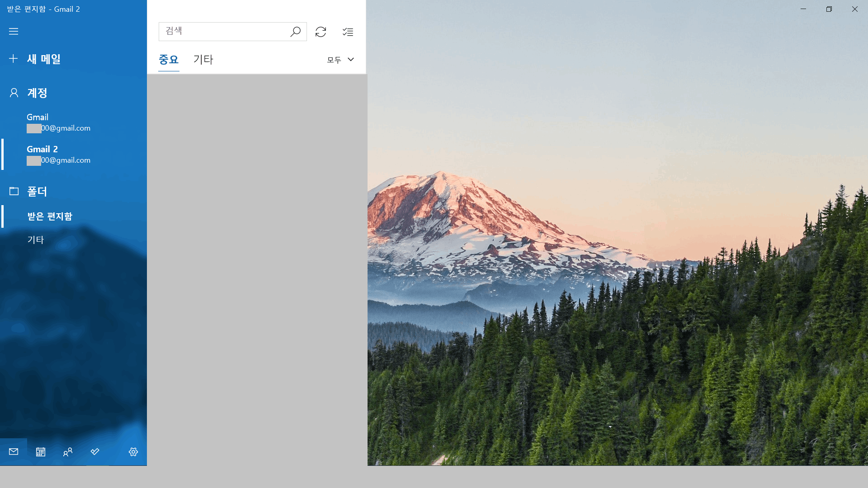Switch to the 기타 inbox tab
The image size is (868, 488).
pos(203,60)
